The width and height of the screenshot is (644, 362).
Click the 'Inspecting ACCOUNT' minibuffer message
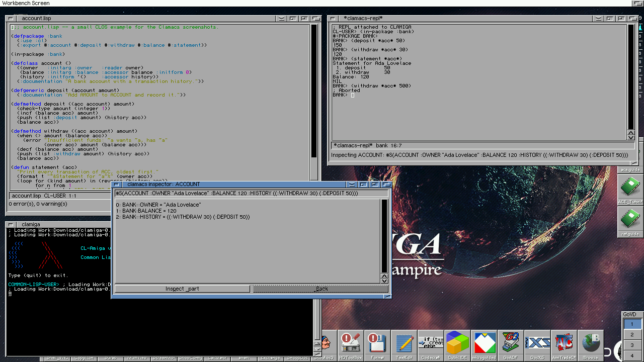pyautogui.click(x=479, y=155)
